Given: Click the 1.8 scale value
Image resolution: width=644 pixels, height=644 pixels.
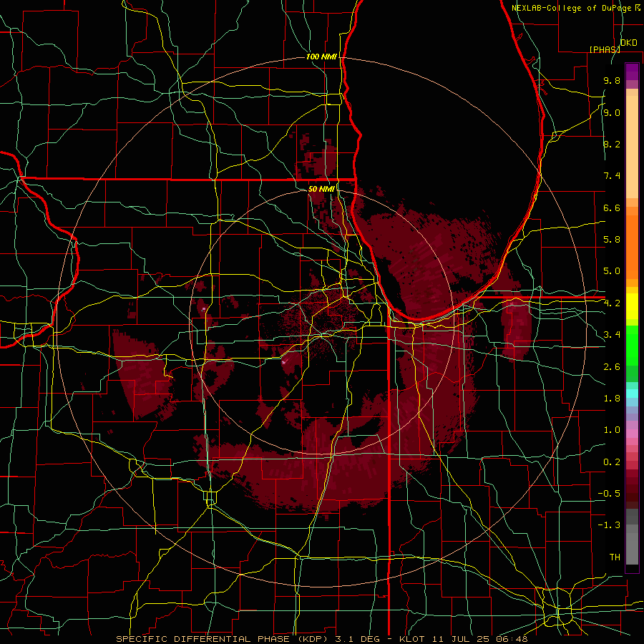Looking at the screenshot, I should [x=612, y=399].
